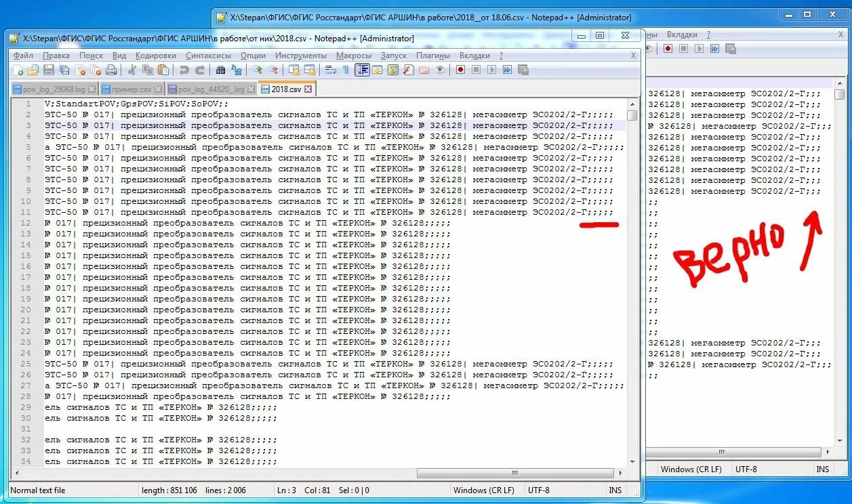Toggle the highlighted indent guide icon
852x504 pixels.
point(362,70)
